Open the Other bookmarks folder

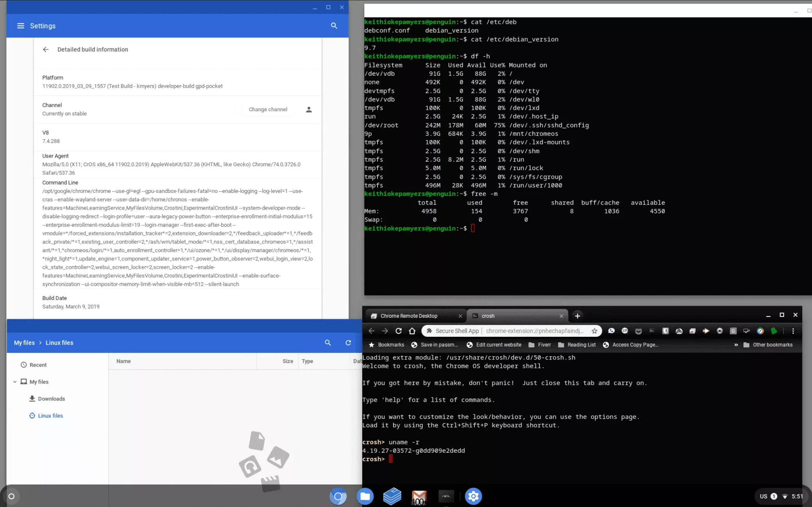tap(768, 345)
